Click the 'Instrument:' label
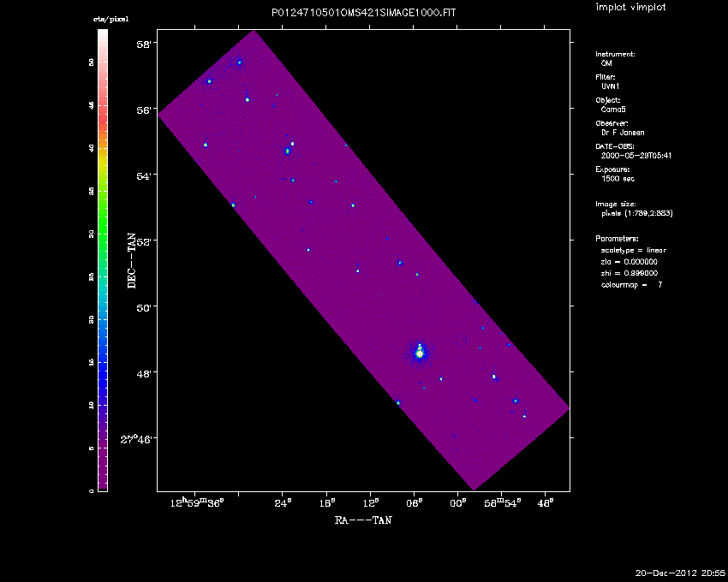 click(615, 54)
